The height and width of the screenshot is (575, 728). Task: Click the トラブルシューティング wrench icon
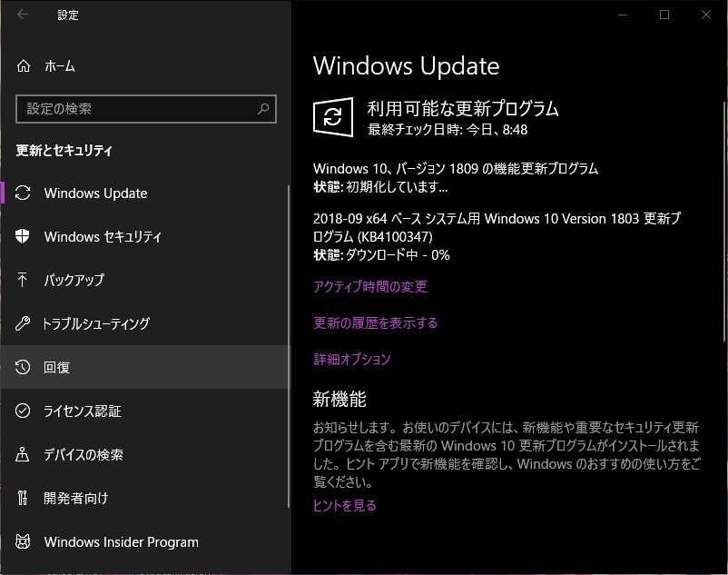coord(23,323)
